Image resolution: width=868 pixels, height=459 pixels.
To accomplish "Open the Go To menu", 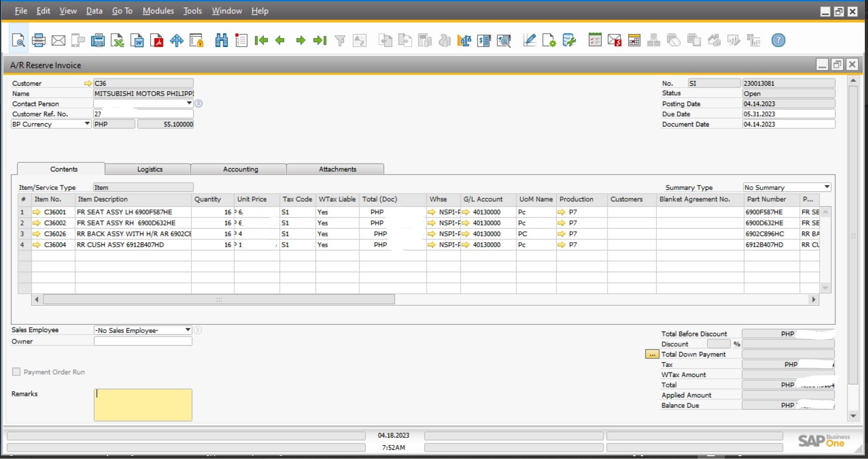I will pos(122,11).
